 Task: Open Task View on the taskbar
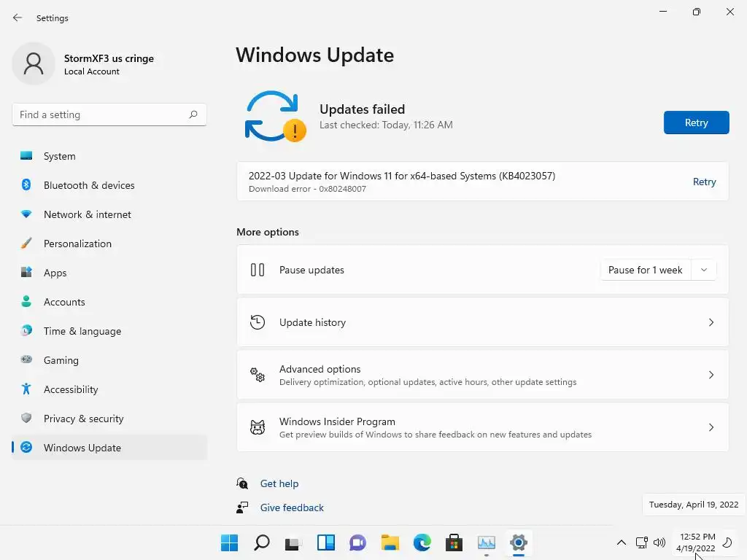coord(293,542)
